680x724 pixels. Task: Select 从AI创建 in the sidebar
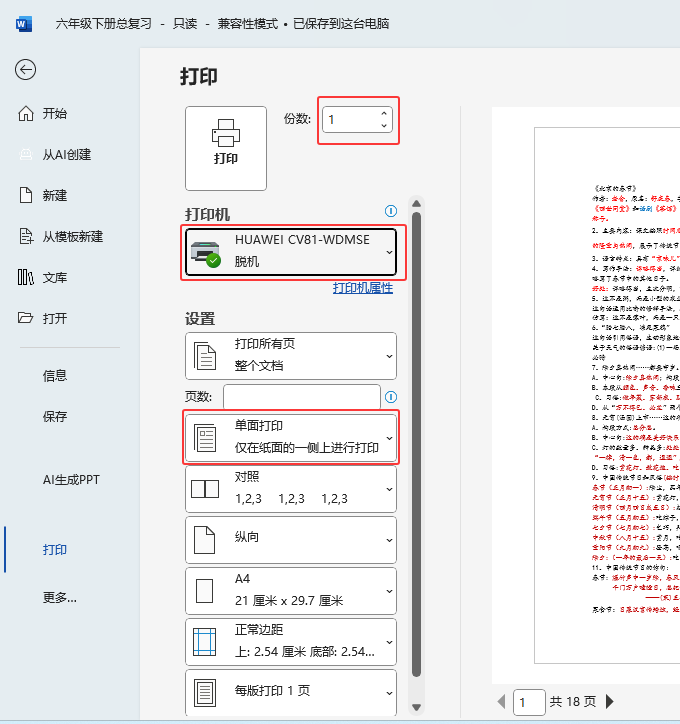click(x=54, y=155)
